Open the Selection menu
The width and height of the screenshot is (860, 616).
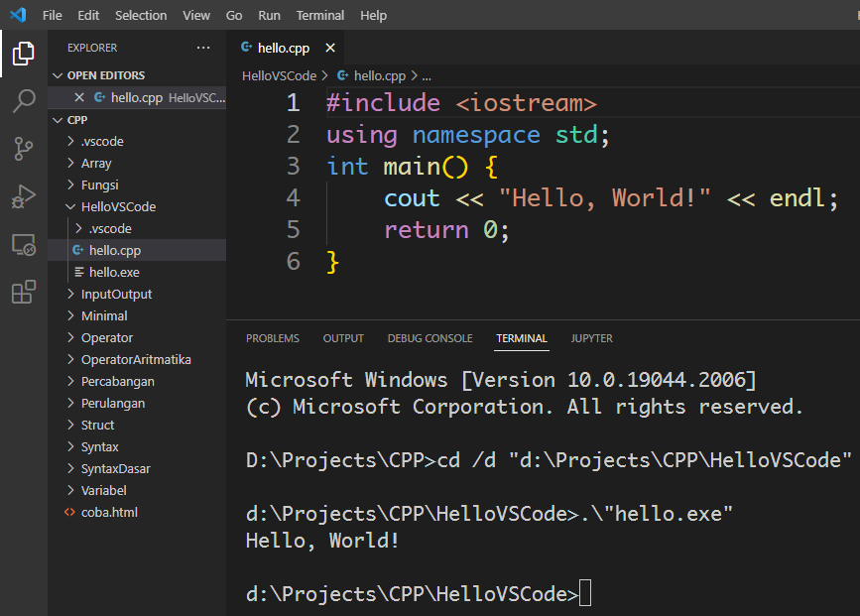coord(141,15)
